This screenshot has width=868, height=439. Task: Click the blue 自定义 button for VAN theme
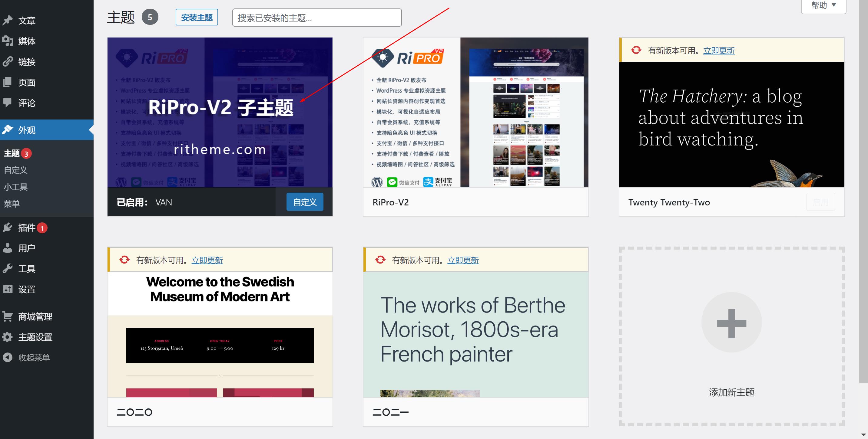click(305, 202)
